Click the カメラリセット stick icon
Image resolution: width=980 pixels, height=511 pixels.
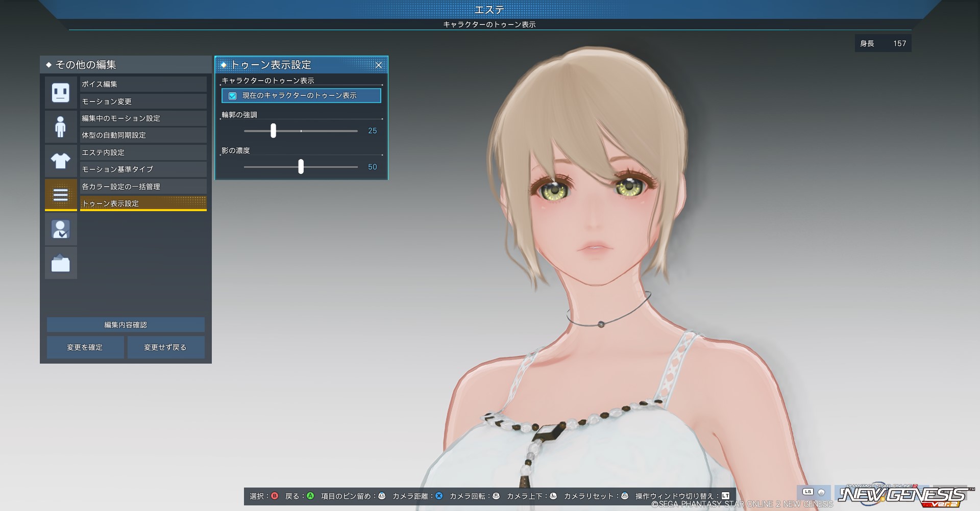click(x=624, y=496)
